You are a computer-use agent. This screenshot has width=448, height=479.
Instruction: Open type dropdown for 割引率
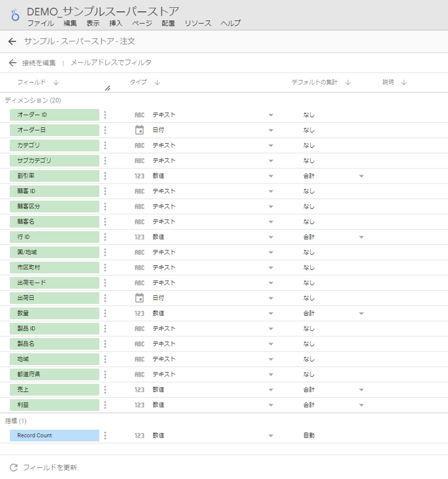tap(271, 176)
